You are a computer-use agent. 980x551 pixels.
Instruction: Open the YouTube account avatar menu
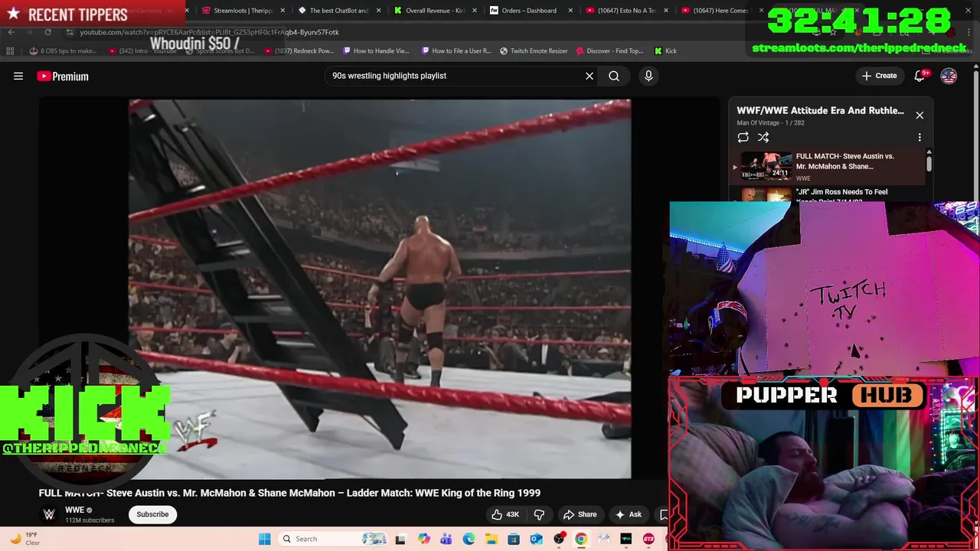coord(949,76)
